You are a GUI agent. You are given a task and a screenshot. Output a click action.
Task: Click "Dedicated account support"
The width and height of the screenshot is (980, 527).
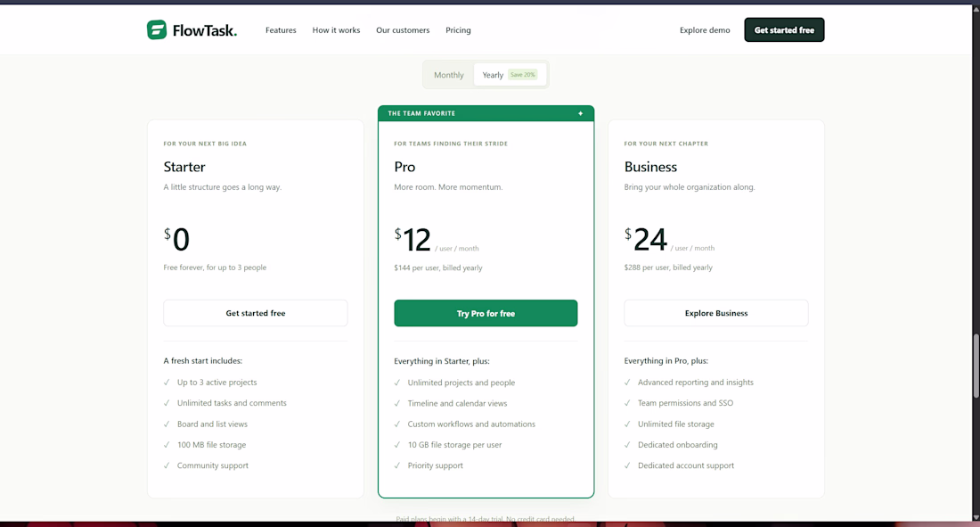point(686,465)
